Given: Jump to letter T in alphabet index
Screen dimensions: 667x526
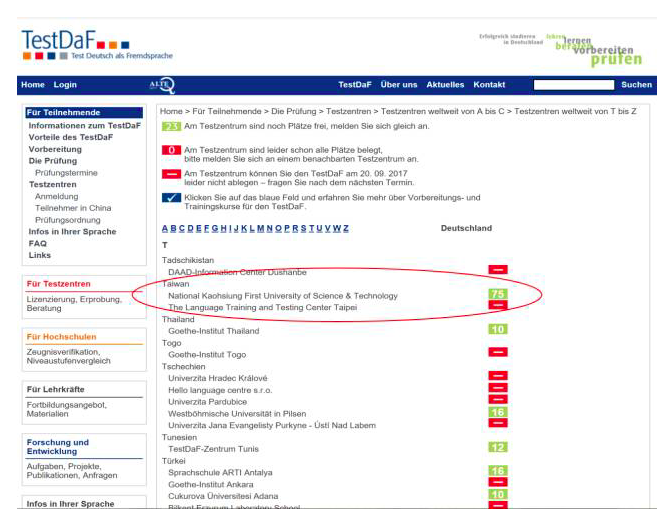Looking at the screenshot, I should click(x=311, y=228).
